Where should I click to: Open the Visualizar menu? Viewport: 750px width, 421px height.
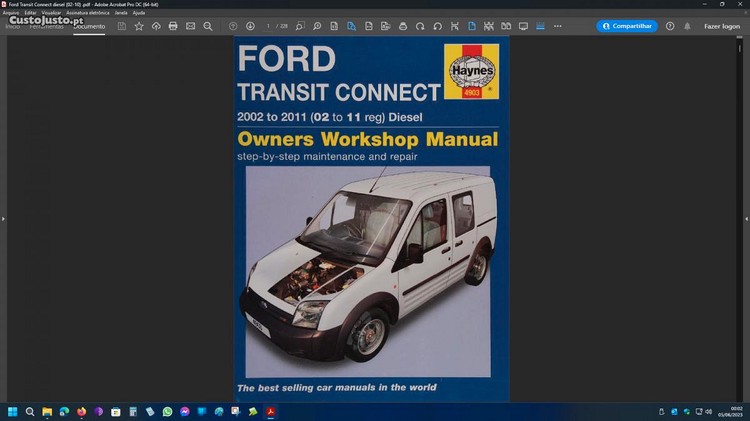click(52, 13)
